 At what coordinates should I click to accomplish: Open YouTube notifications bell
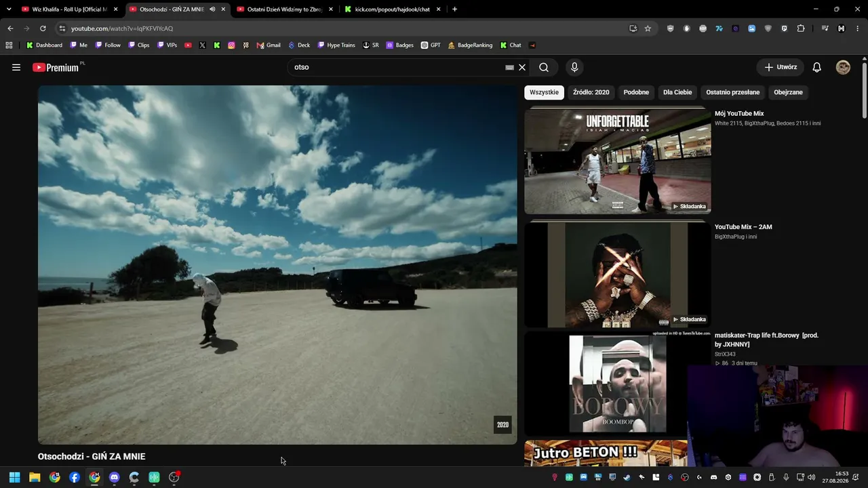(x=817, y=67)
